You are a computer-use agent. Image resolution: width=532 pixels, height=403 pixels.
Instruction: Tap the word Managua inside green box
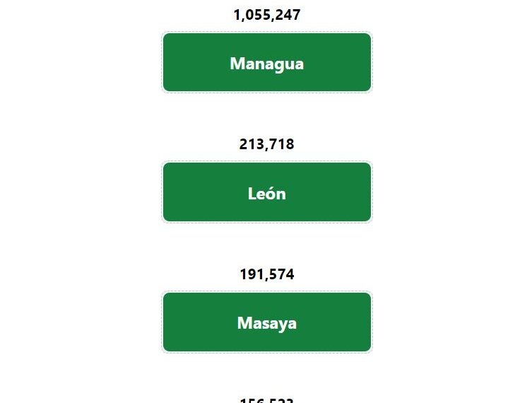coord(267,64)
